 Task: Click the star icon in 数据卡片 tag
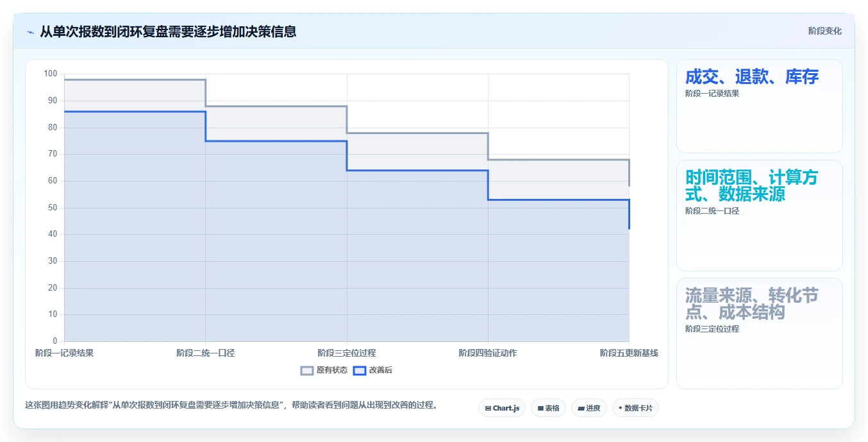(621, 408)
